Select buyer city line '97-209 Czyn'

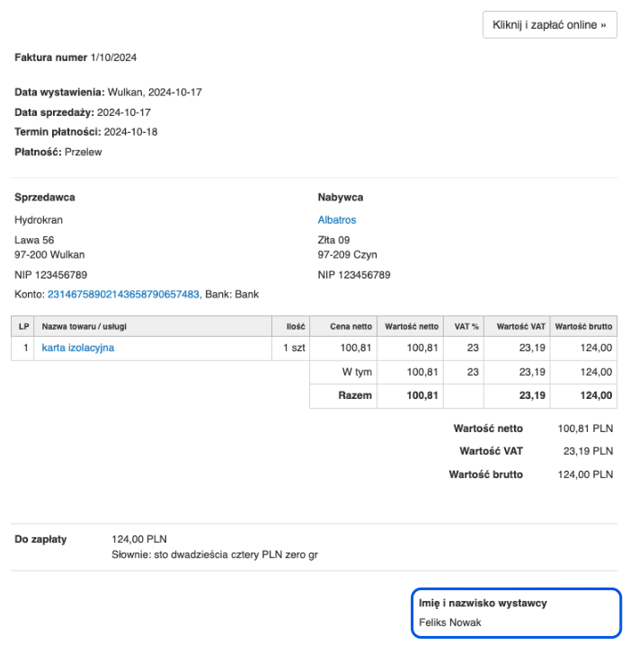pos(348,254)
